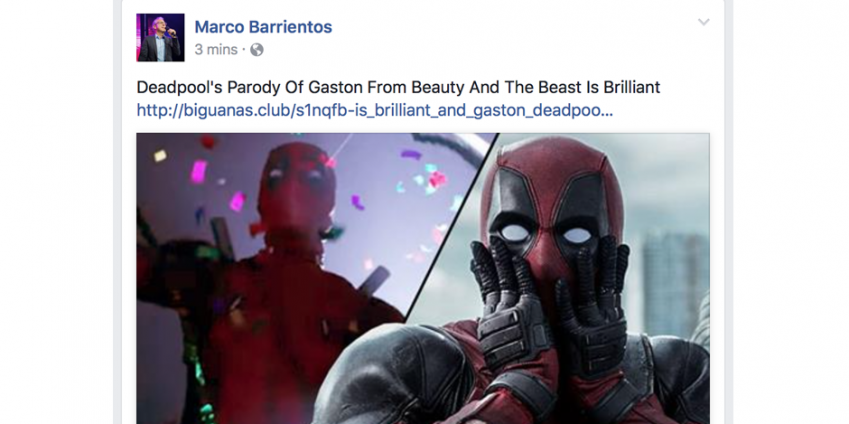
Task: Follow the biguanas.club shared URL
Action: (x=375, y=110)
